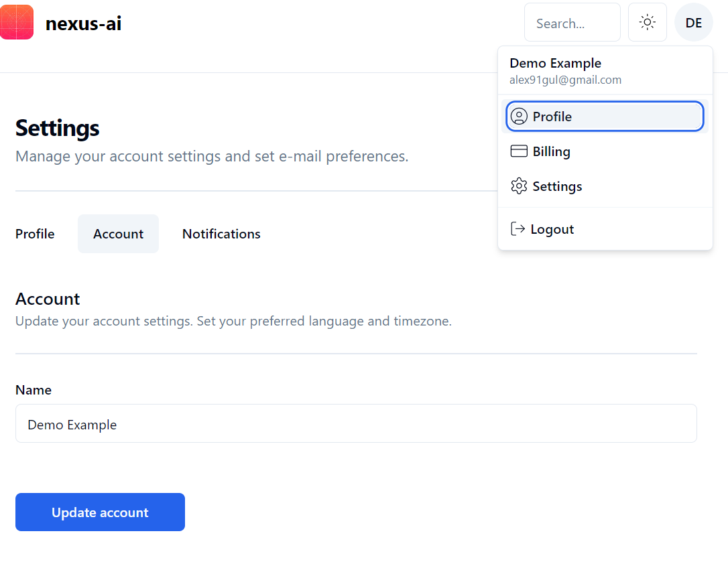Click the alex91gul@gmail.com email in menu header
Viewport: 728px width, 568px height.
pos(565,80)
